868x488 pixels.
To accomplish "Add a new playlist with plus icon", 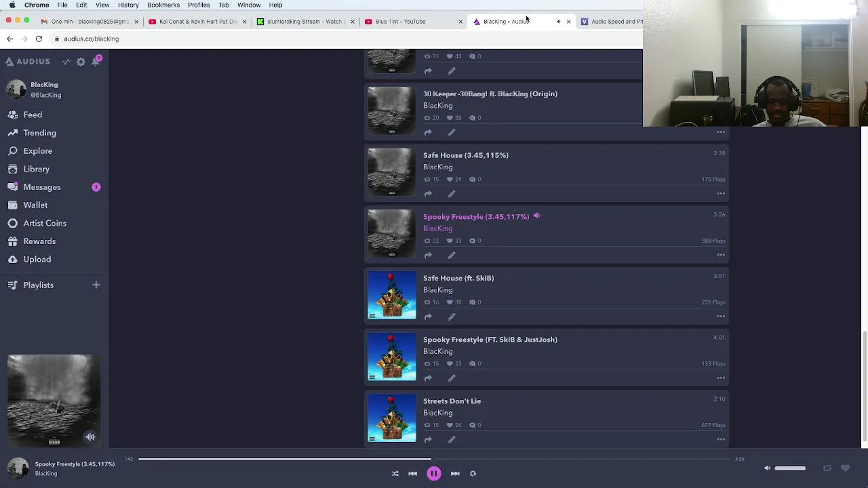I will 96,285.
